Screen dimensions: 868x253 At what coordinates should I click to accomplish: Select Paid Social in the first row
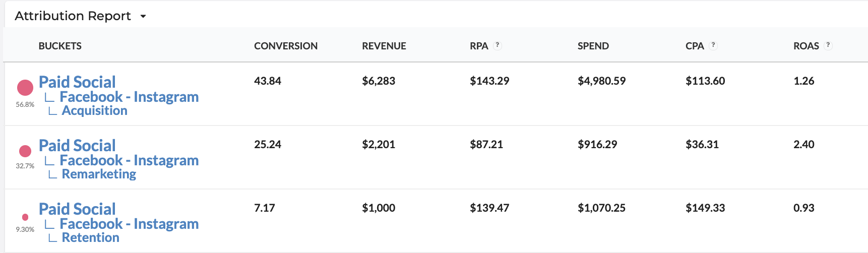click(77, 82)
